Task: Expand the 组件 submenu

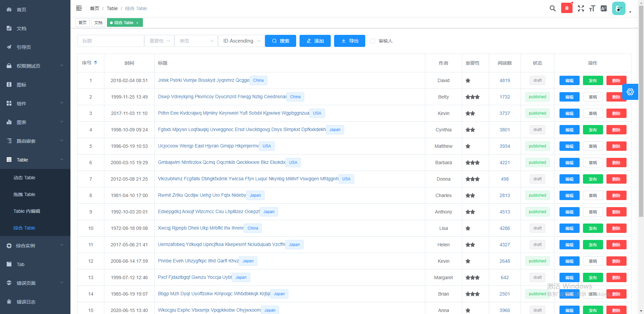Action: point(62,103)
